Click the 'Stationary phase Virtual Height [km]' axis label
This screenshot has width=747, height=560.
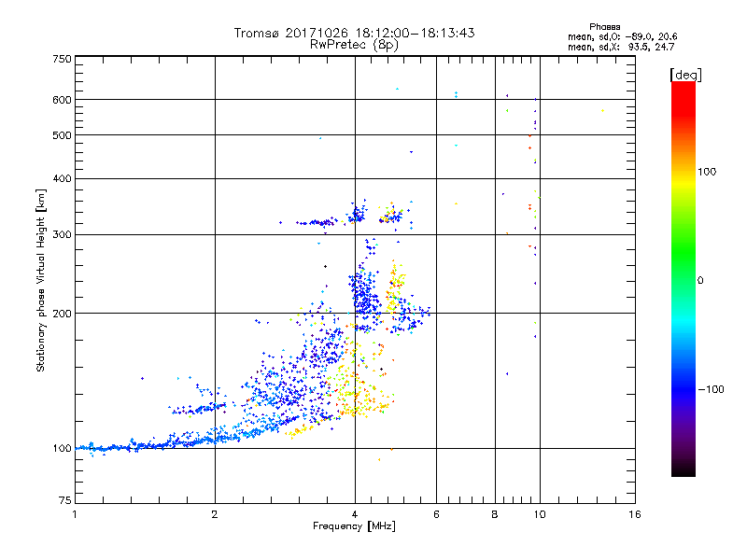41,280
